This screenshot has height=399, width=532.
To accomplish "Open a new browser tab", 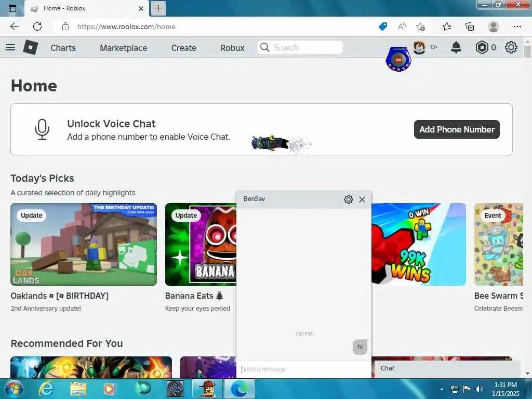I will click(x=158, y=8).
